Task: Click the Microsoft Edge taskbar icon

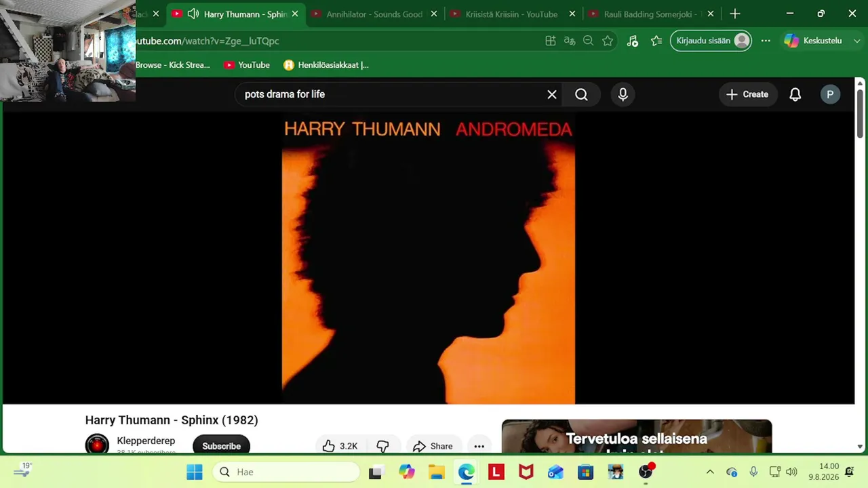Action: (x=467, y=472)
